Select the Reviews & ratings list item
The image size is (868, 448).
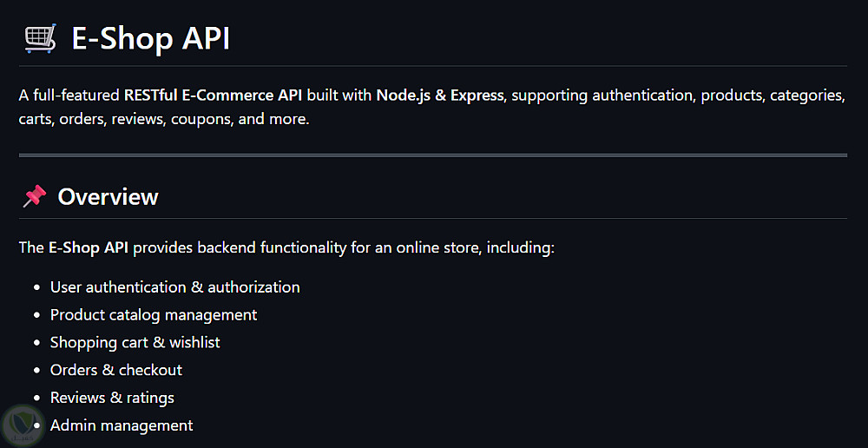click(x=112, y=398)
